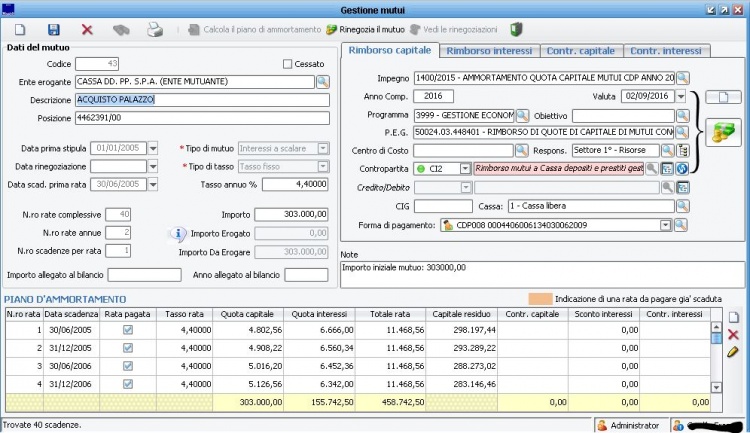Edit installment with the yellow pencil icon
The image size is (750, 433).
coord(733,352)
